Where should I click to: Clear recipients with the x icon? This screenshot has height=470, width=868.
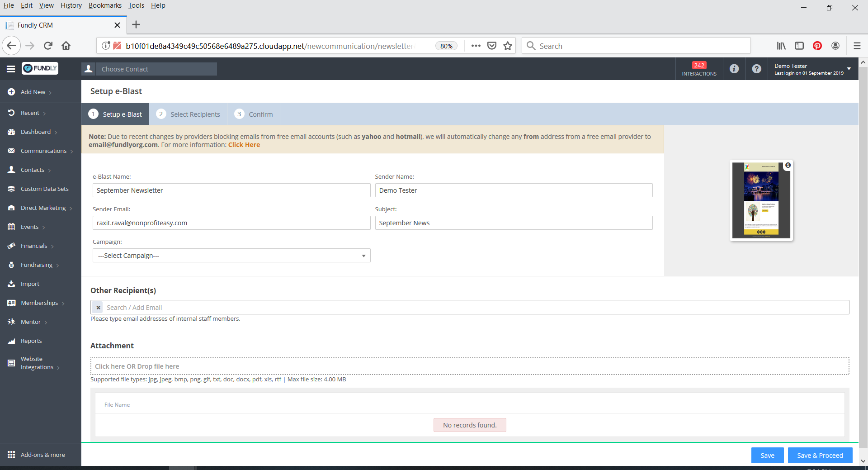coord(98,308)
